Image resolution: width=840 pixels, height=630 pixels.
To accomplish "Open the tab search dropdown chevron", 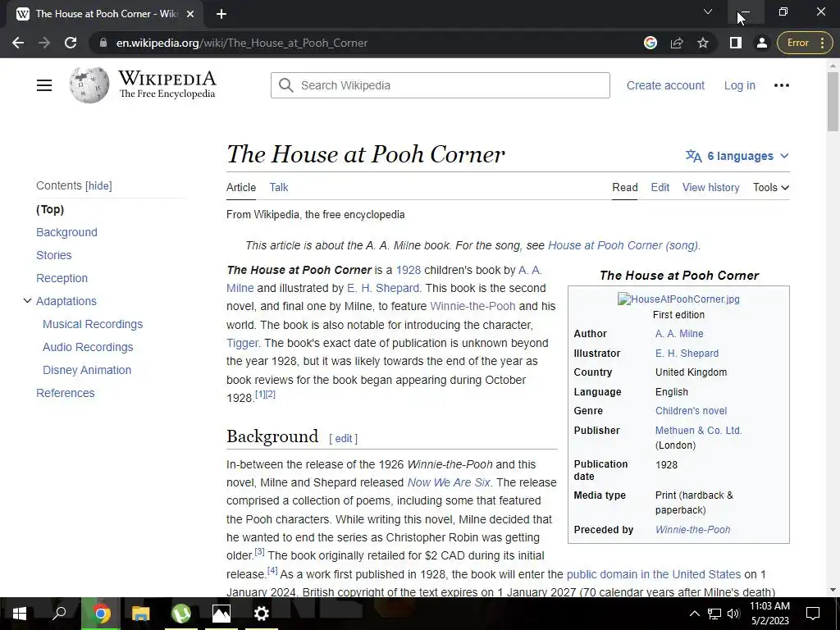I will [x=708, y=11].
